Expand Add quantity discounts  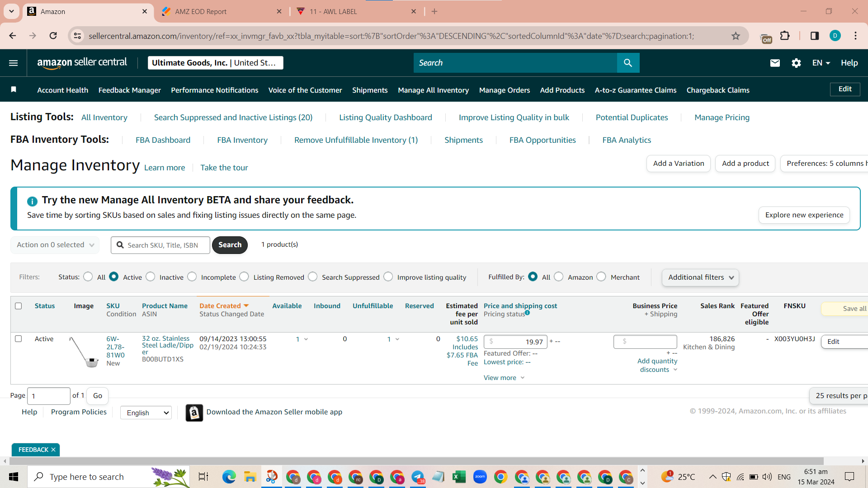tap(657, 365)
